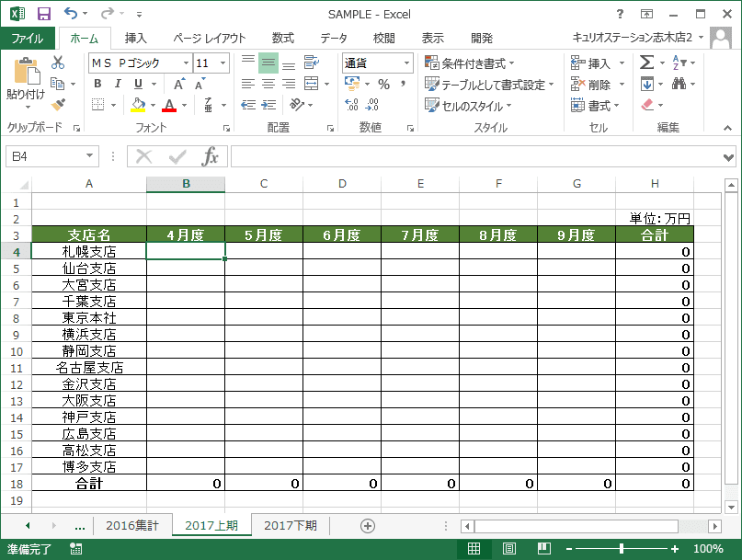Open 条件付き書式 conditional formatting button
The height and width of the screenshot is (560, 742).
(x=470, y=63)
